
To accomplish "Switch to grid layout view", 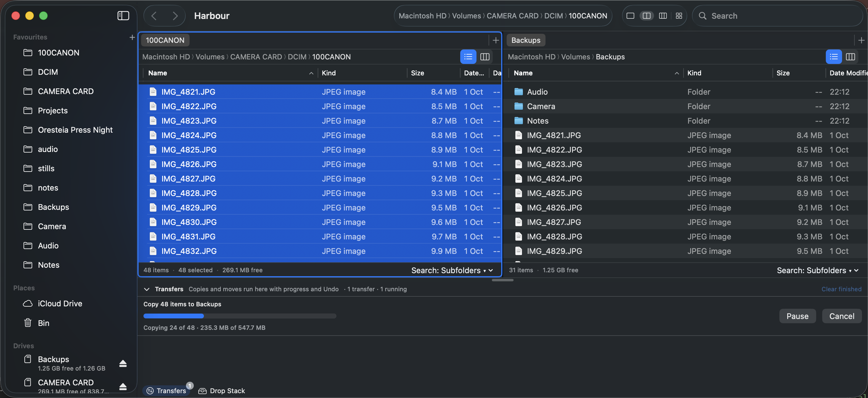I will pos(679,16).
